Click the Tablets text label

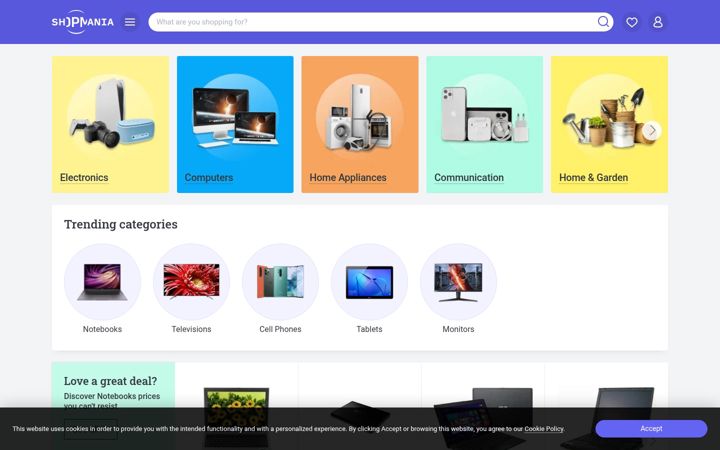click(x=370, y=329)
